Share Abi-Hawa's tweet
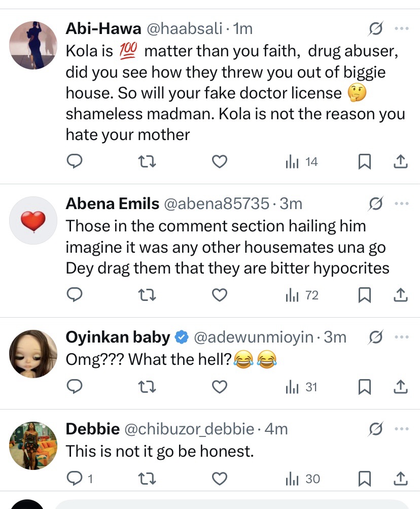The height and width of the screenshot is (509, 420). coord(400,161)
